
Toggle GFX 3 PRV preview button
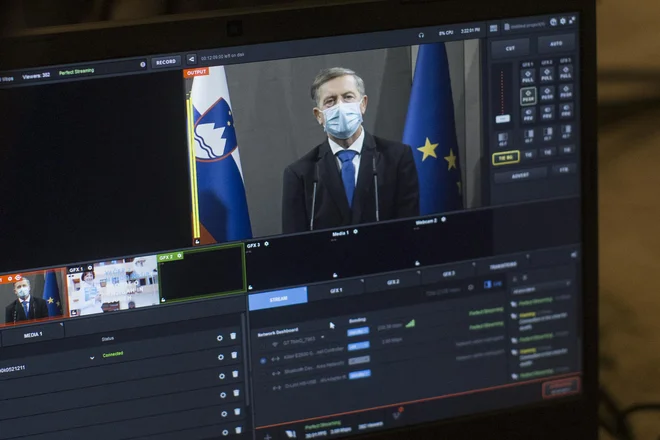click(x=566, y=111)
